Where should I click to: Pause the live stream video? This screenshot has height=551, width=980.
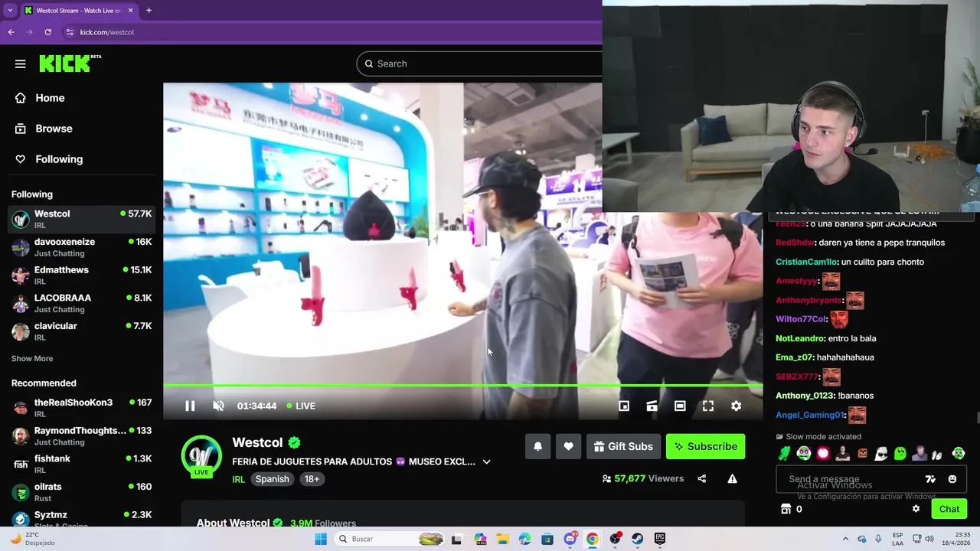[190, 406]
